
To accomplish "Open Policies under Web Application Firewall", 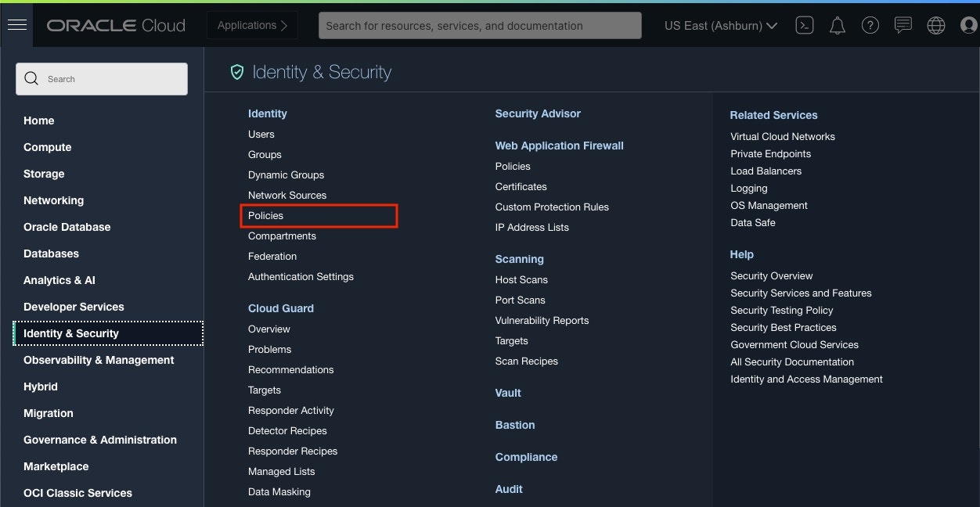I will click(x=513, y=167).
